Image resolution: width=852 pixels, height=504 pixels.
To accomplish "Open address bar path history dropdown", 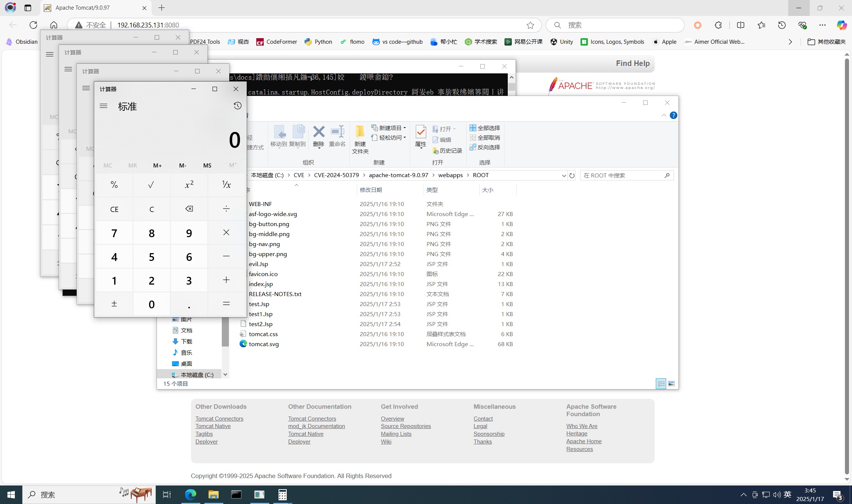I will coord(564,175).
